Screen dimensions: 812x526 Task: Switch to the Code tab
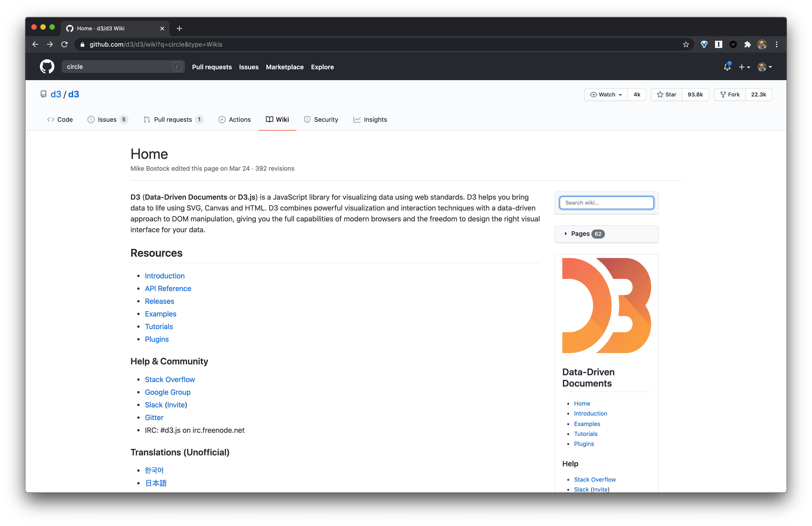[60, 120]
